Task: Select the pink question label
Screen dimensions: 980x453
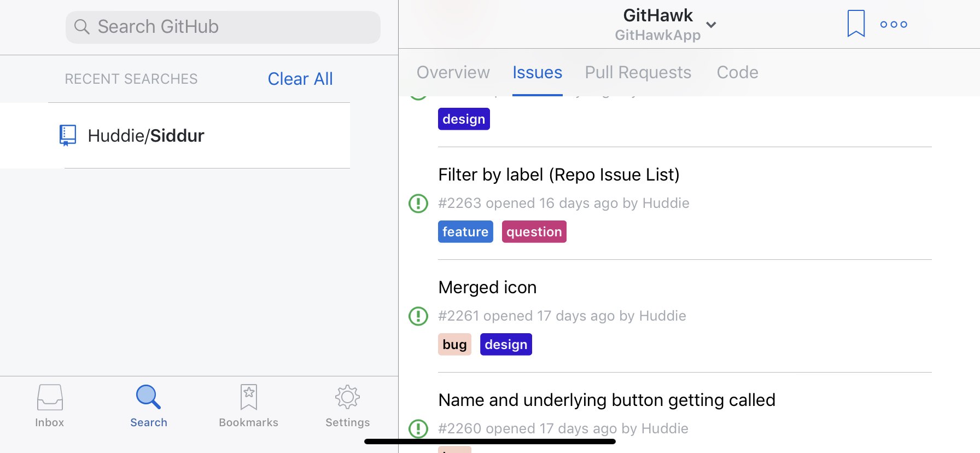Action: [534, 231]
